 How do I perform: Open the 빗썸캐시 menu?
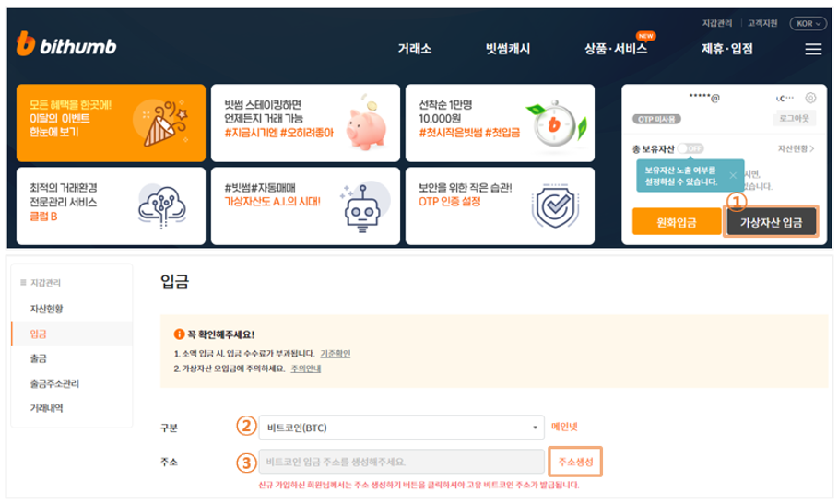pyautogui.click(x=508, y=49)
